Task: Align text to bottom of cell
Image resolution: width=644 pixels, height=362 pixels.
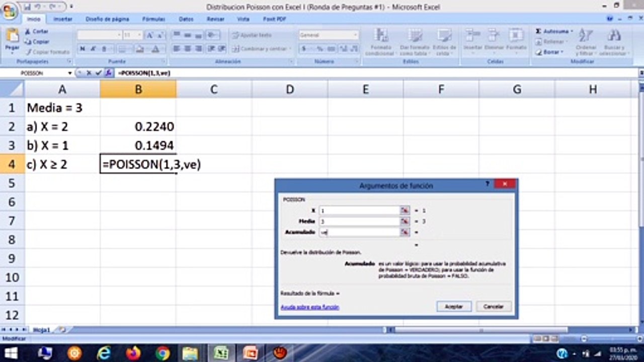Action: pos(198,35)
